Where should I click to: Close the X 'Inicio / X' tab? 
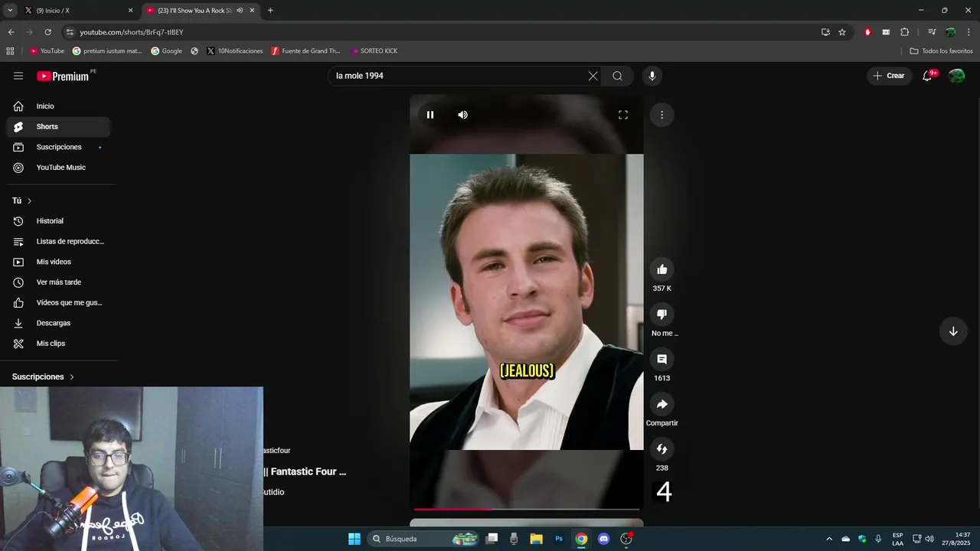tap(130, 11)
